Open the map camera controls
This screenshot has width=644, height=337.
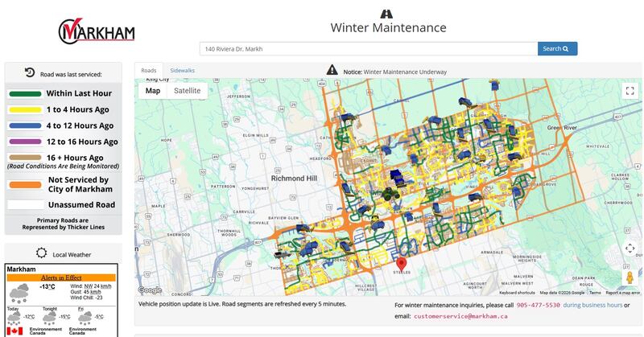[x=630, y=249]
